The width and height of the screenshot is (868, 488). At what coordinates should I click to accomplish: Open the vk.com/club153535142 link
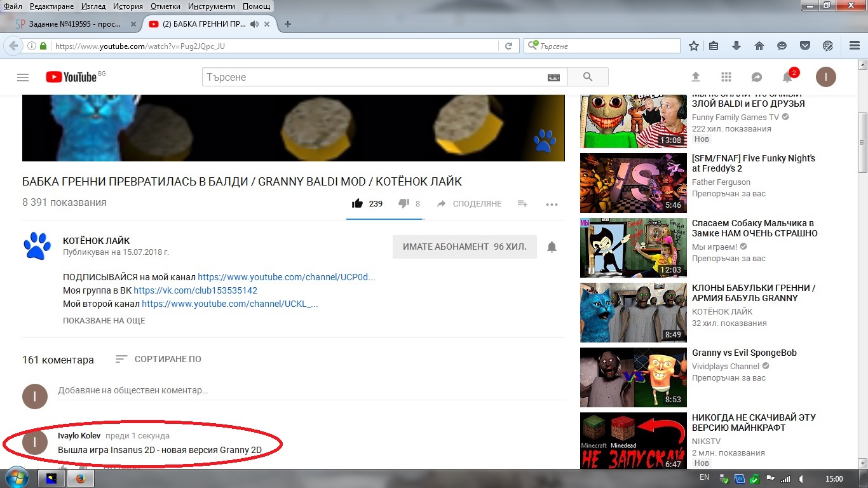[x=195, y=290]
